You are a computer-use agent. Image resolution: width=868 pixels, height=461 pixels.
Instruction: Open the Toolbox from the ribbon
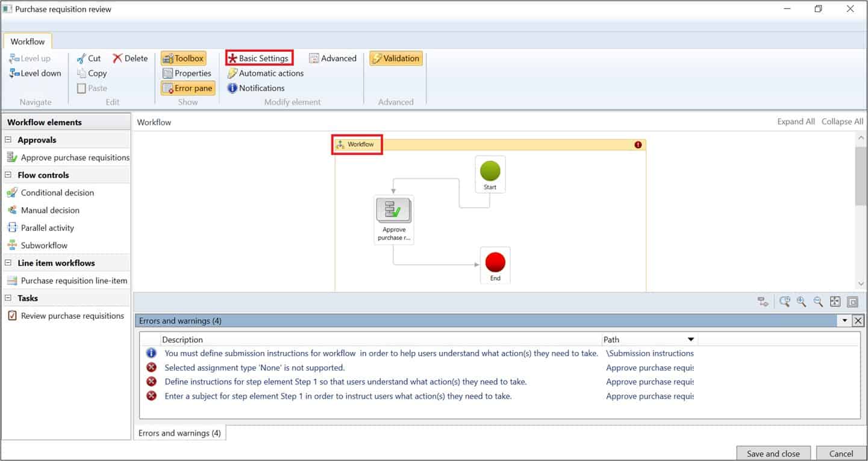(183, 58)
